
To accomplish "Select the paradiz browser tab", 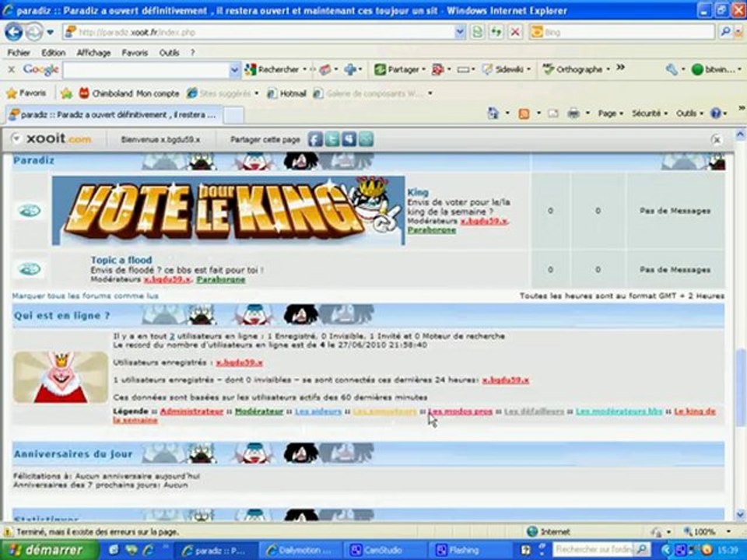I will coord(114,115).
